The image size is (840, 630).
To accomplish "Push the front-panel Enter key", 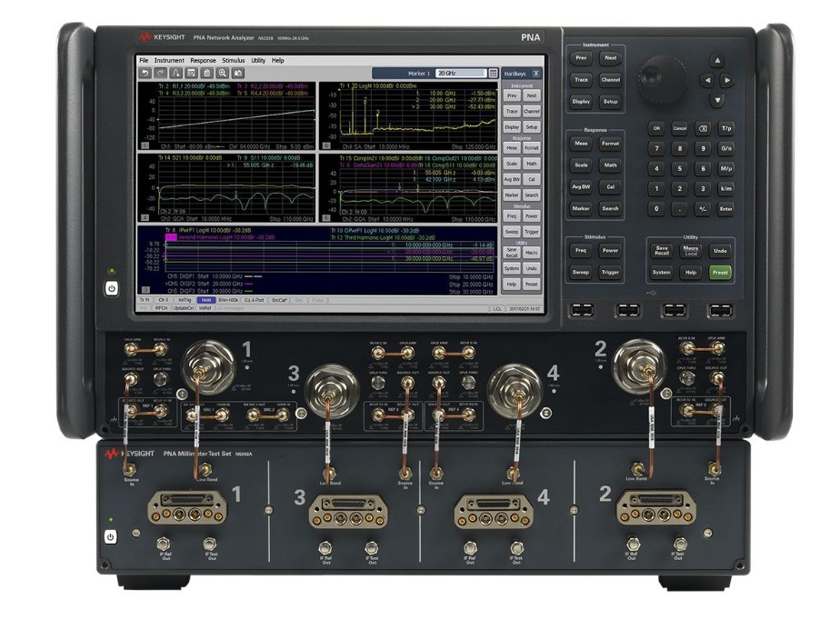I will point(725,209).
